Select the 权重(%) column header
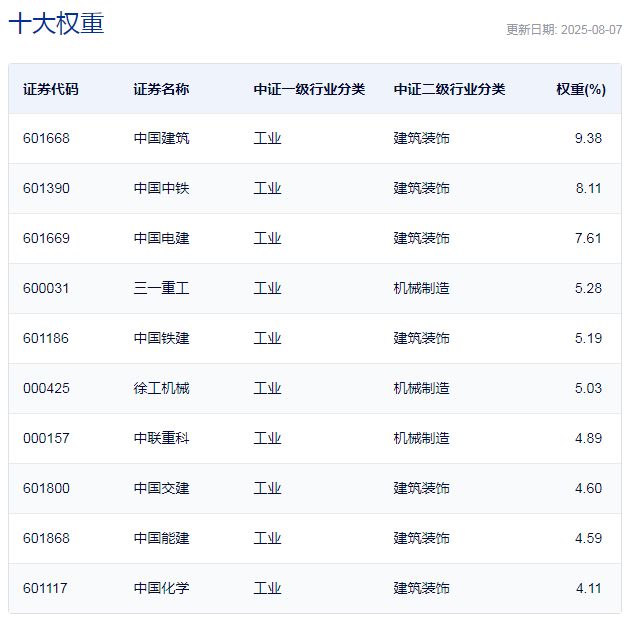 [581, 89]
